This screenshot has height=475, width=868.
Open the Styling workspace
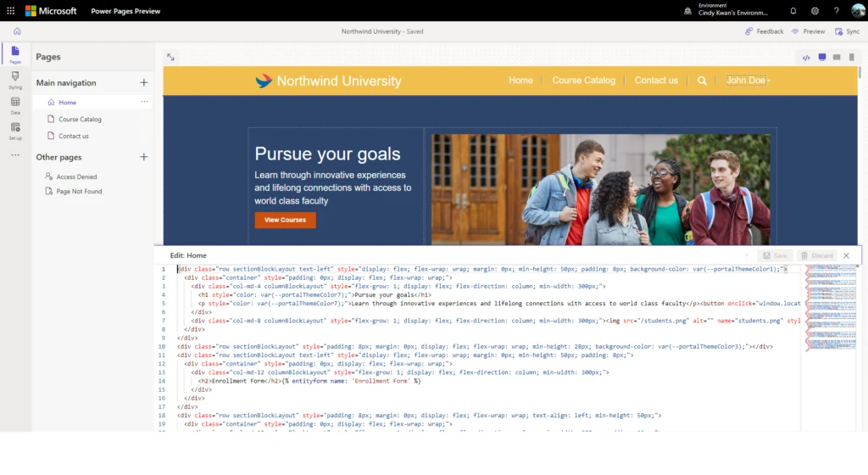click(15, 80)
